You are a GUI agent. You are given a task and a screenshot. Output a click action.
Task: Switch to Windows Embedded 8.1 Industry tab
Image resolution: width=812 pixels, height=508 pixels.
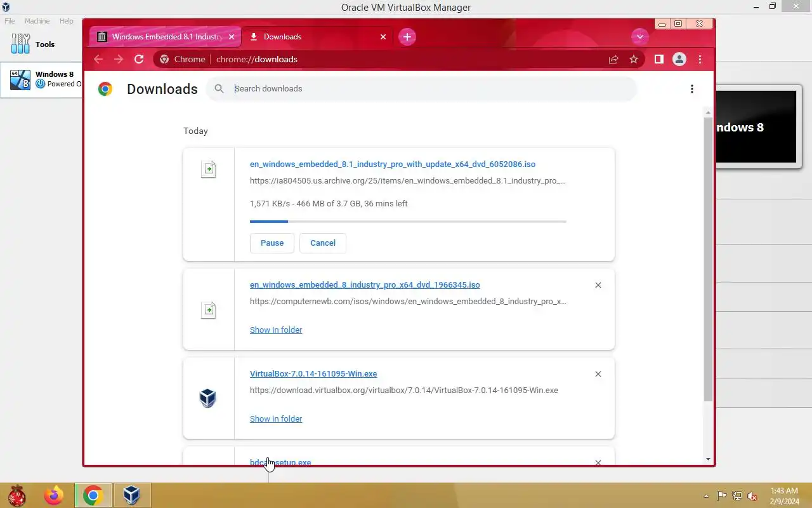pyautogui.click(x=166, y=37)
